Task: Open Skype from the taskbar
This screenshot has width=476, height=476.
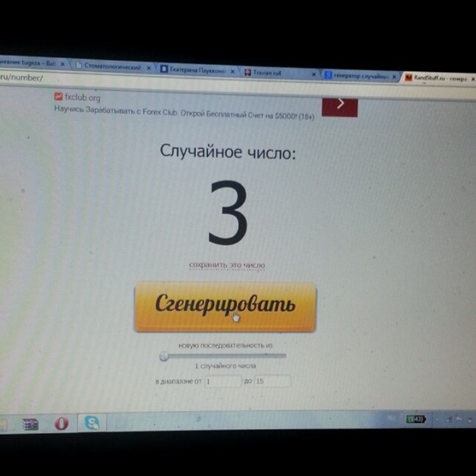Action: point(91,422)
